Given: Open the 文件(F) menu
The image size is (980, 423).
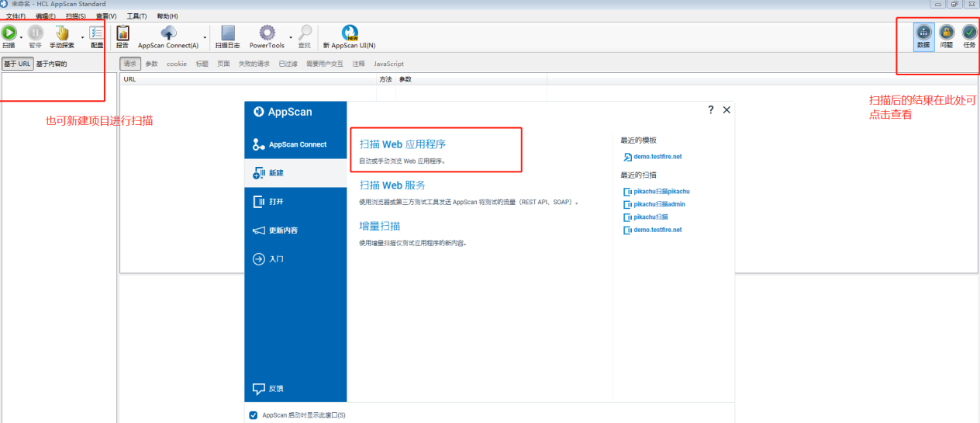Looking at the screenshot, I should [16, 16].
